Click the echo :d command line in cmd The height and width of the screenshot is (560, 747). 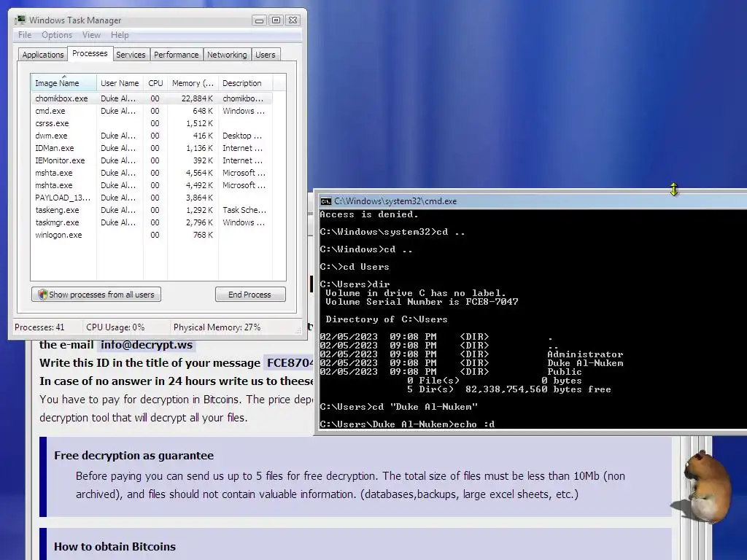(407, 424)
